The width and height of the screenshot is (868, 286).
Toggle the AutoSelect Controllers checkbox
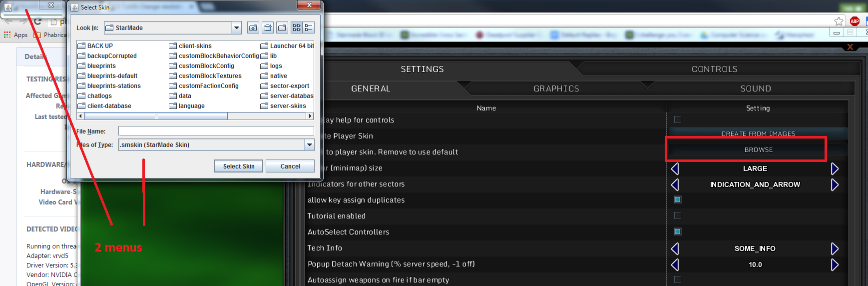point(678,231)
